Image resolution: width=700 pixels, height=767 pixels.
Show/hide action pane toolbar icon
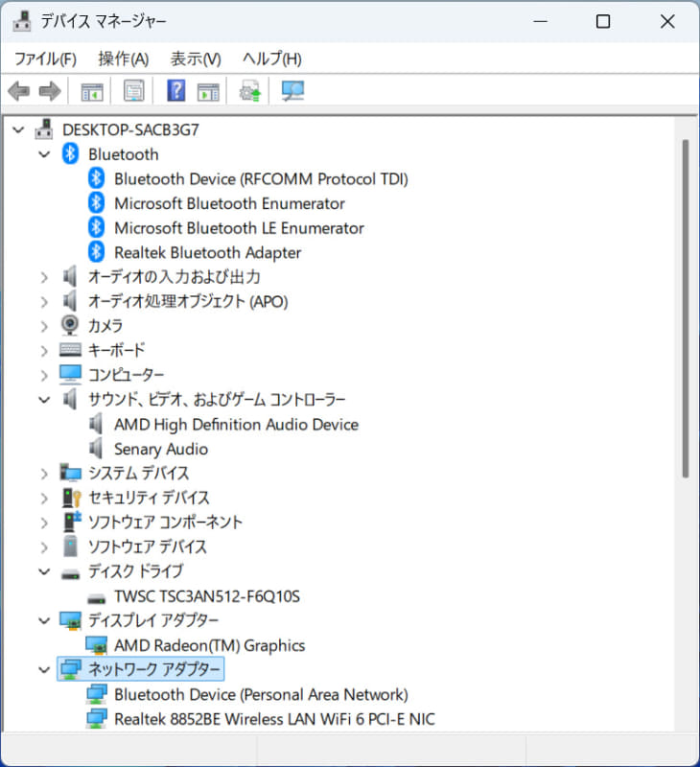(x=208, y=91)
